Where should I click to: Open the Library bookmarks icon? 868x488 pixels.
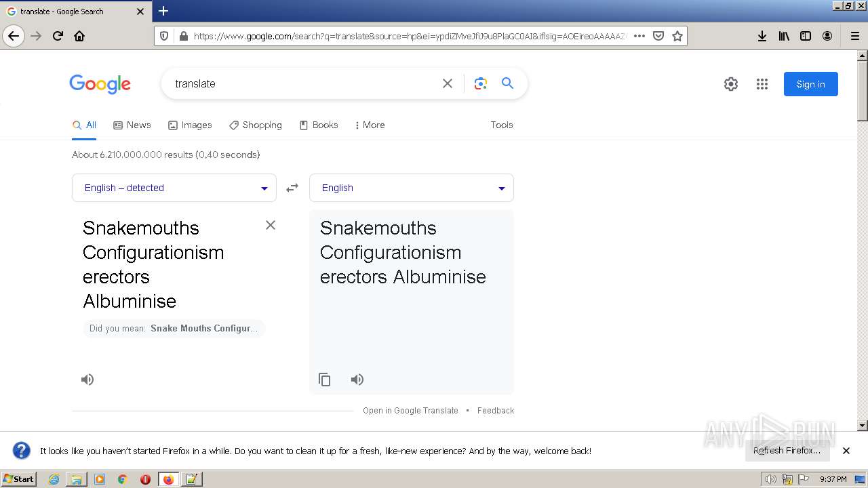point(784,36)
